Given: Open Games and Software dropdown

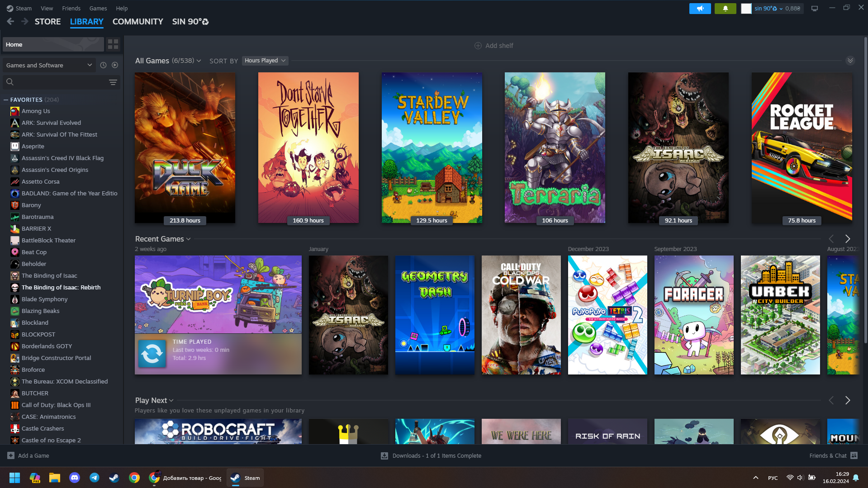Looking at the screenshot, I should coord(49,65).
